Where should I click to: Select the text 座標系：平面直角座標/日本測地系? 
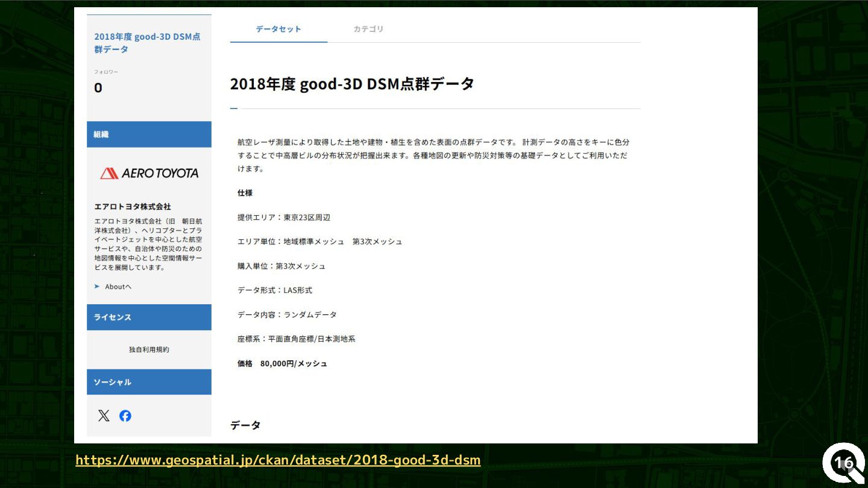[x=297, y=339]
